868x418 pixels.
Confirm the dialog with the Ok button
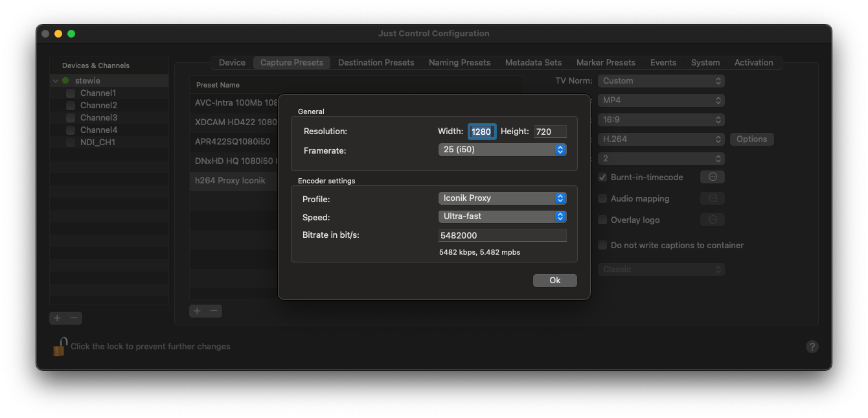click(x=554, y=280)
